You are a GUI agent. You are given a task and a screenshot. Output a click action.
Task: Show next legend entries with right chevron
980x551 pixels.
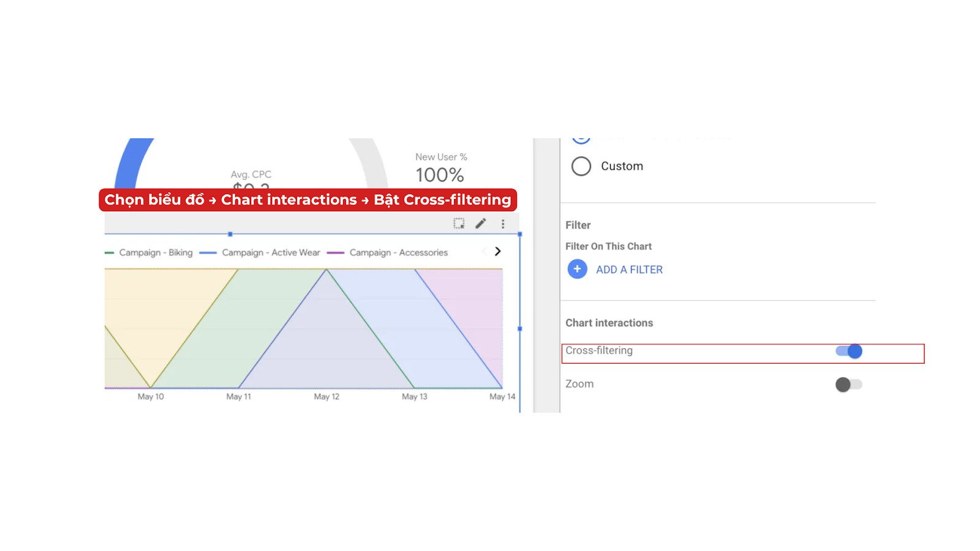(x=497, y=251)
